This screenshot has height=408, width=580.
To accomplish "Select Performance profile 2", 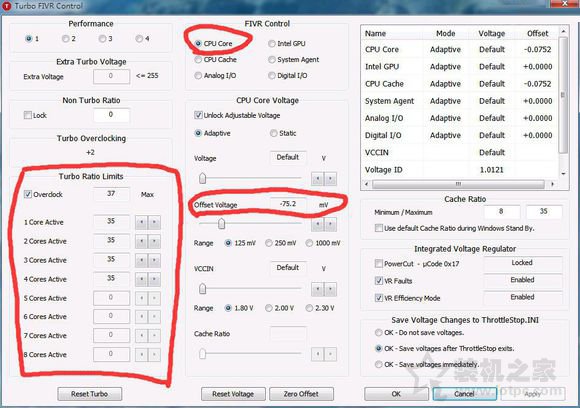I will [x=65, y=38].
